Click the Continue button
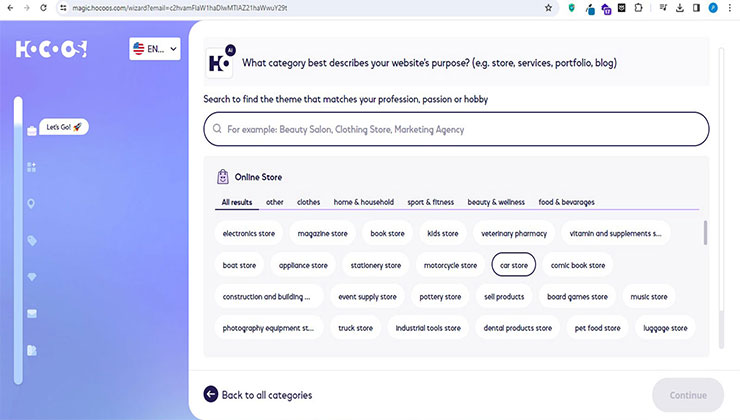 coord(688,395)
